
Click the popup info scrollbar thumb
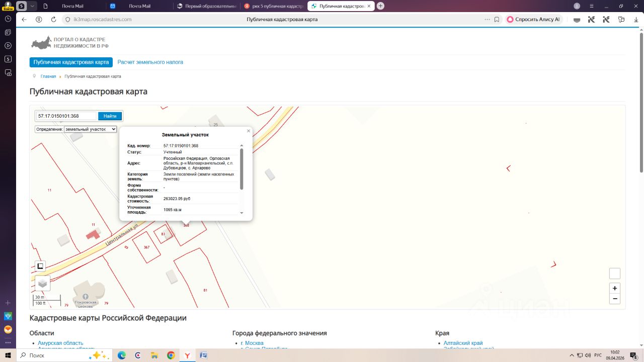[x=242, y=169]
